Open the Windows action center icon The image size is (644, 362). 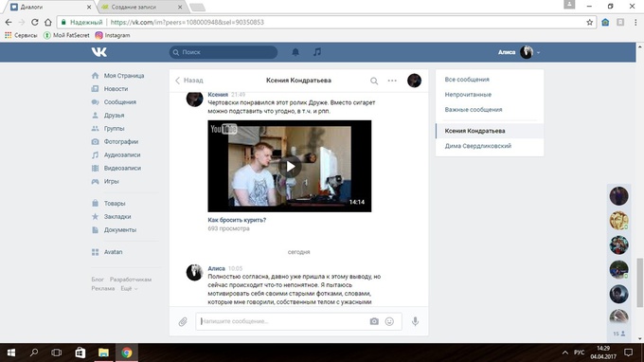click(x=629, y=353)
